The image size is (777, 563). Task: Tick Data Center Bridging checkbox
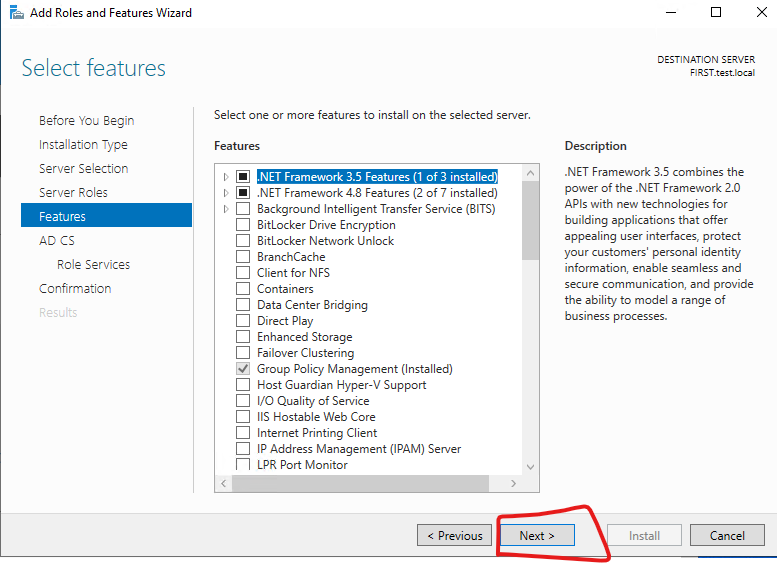[x=243, y=304]
